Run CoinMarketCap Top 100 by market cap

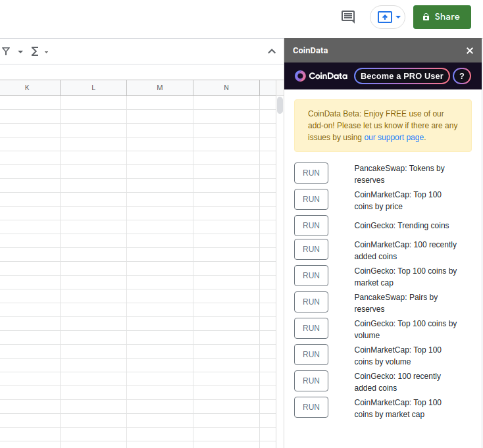[311, 407]
